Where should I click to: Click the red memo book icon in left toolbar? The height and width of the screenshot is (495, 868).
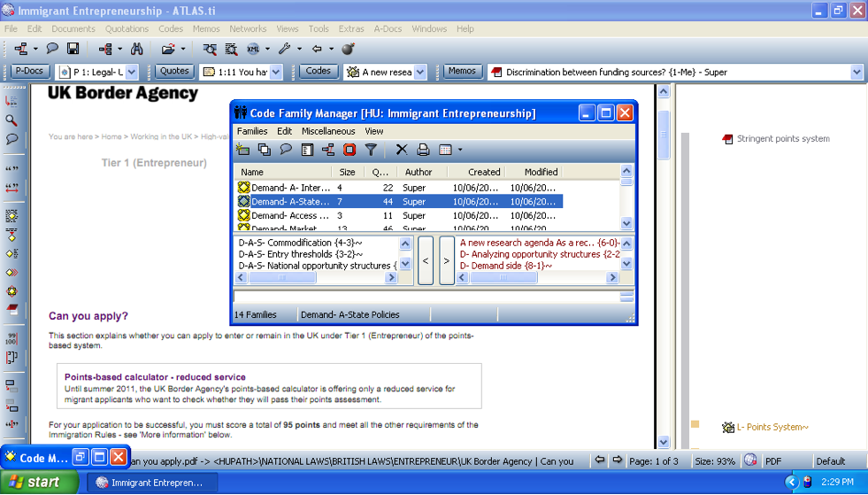[x=12, y=309]
